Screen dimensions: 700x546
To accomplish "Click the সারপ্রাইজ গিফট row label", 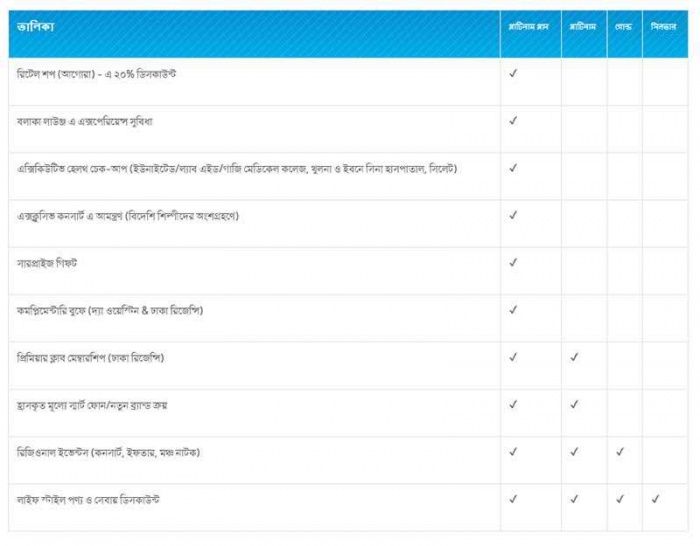I will click(x=47, y=263).
